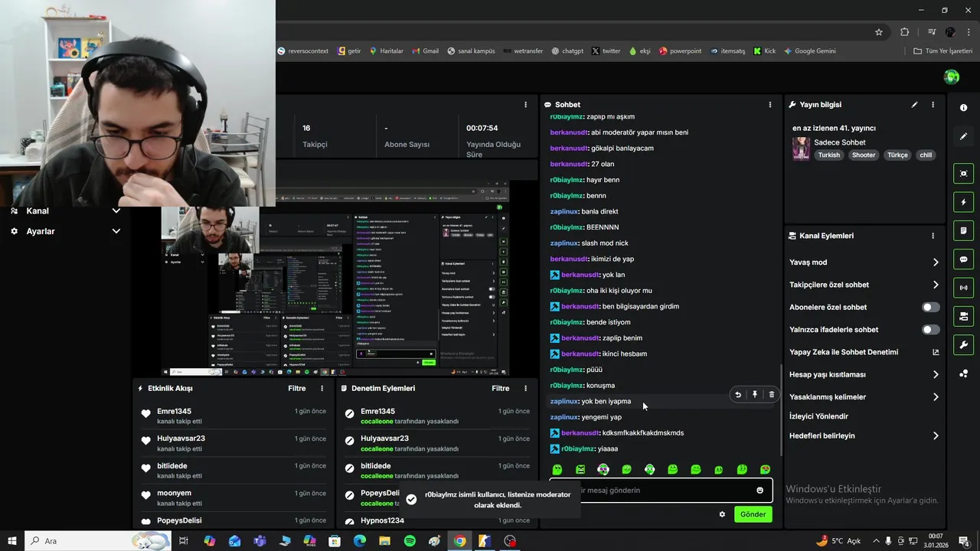The width and height of the screenshot is (980, 551).
Task: Reply to the zaplinux message via arrow icon
Action: click(738, 395)
